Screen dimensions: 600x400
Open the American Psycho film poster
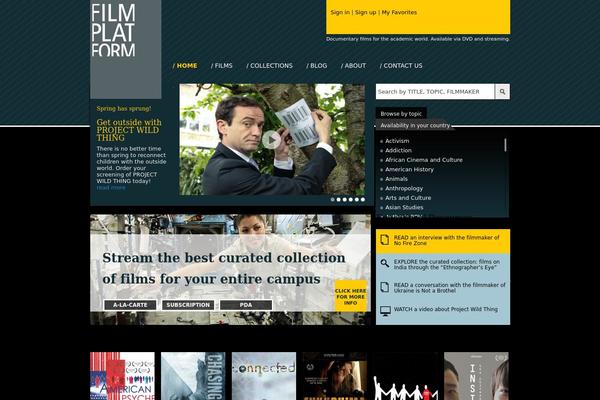(x=122, y=376)
